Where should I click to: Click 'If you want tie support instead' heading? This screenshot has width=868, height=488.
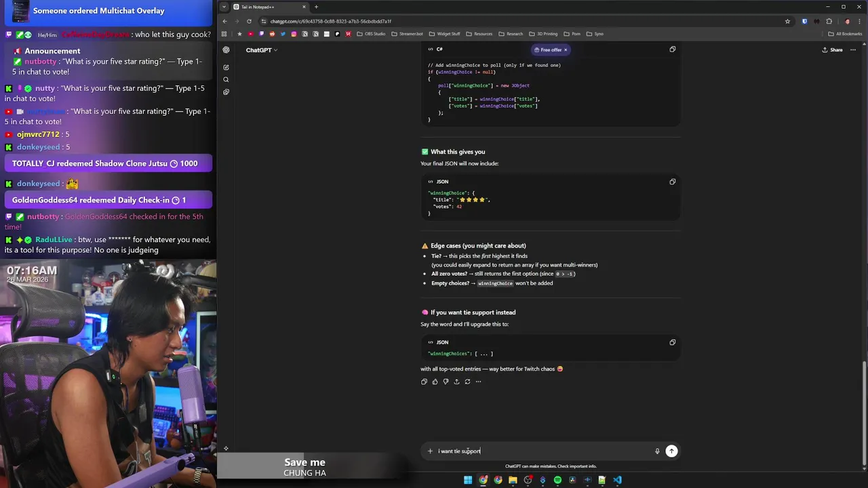[473, 312]
